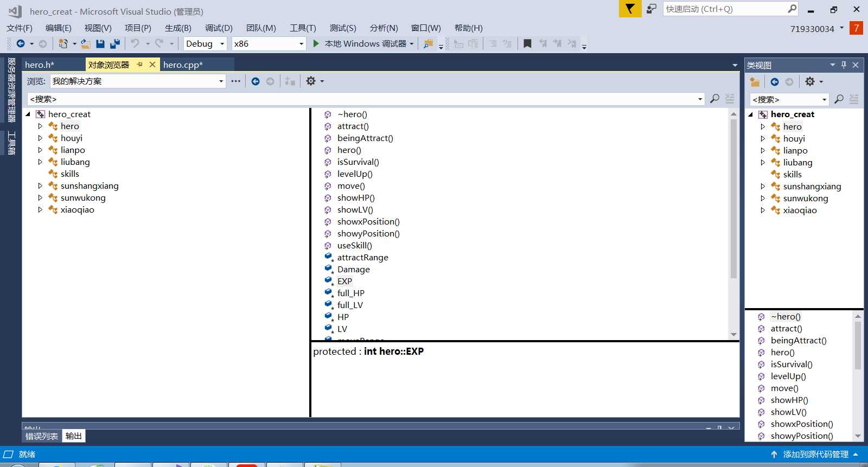Screen dimensions: 868x467
Task: Click Object Browser back navigation arrow
Action: coord(256,81)
